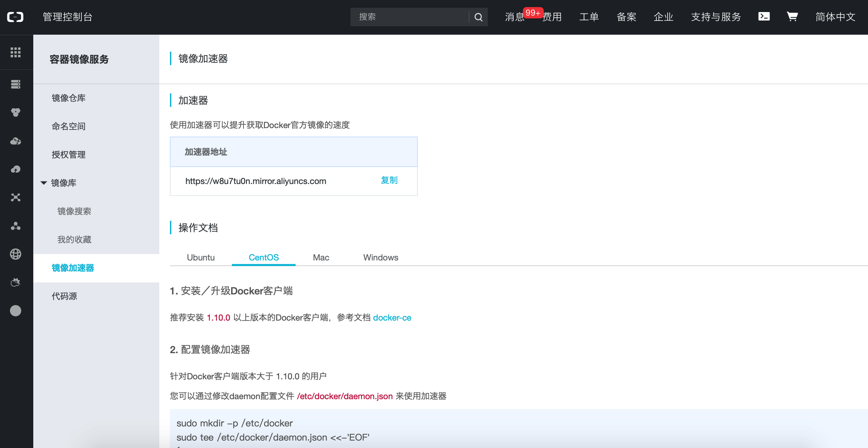
Task: Open the products grid menu icon
Action: (x=16, y=52)
